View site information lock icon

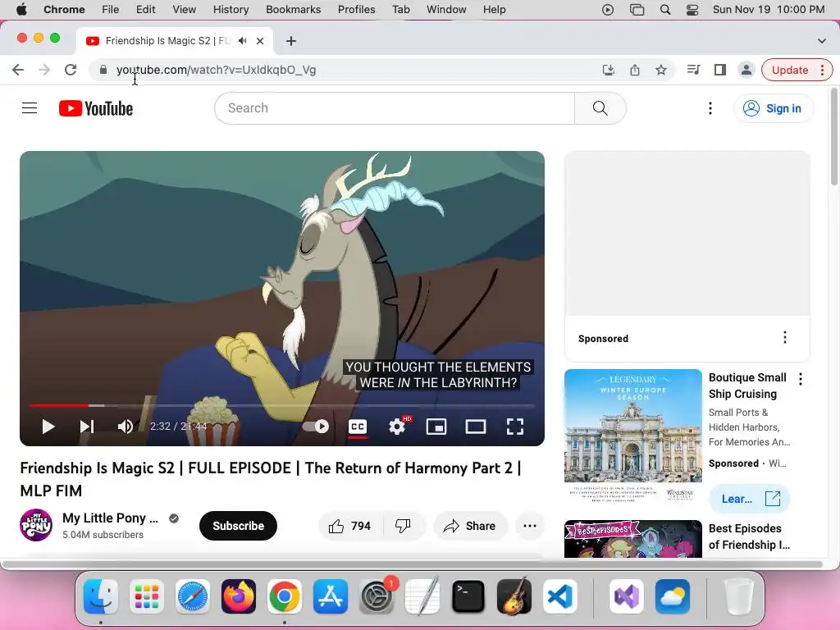(x=103, y=70)
